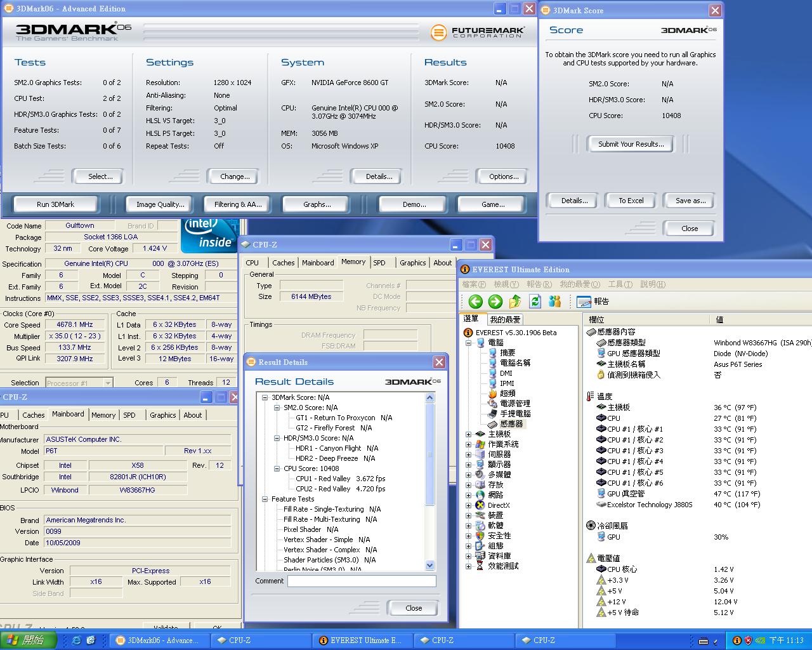Viewport: 812px width, 650px height.
Task: Open 檔案 menu in EVEREST
Action: pyautogui.click(x=474, y=284)
